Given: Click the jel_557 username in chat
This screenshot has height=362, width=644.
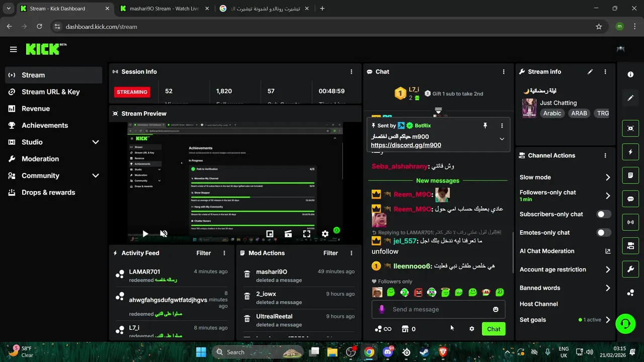Looking at the screenshot, I should (x=405, y=241).
